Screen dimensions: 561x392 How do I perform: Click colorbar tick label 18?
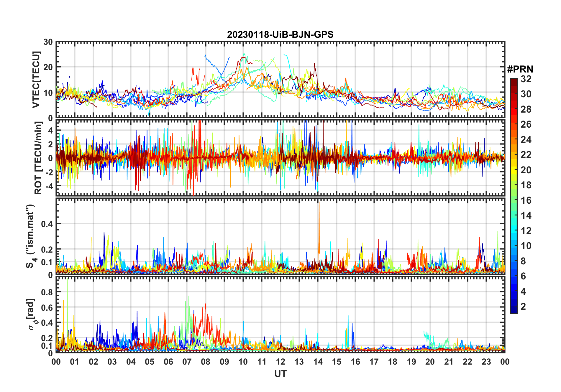526,185
